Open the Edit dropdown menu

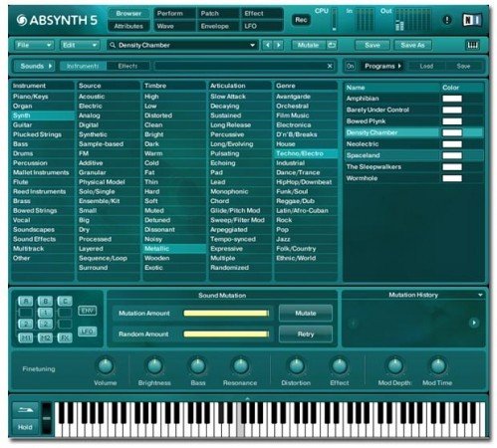[x=80, y=45]
